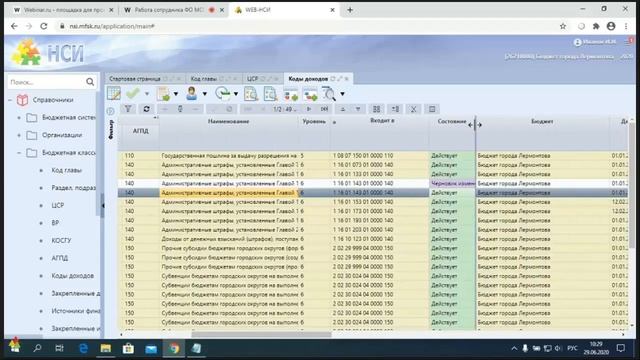Select Коды доходов in the sidebar tree

point(73,276)
